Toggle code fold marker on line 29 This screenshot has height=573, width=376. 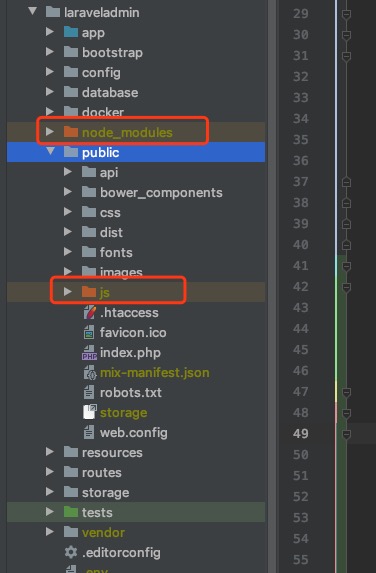coord(346,15)
